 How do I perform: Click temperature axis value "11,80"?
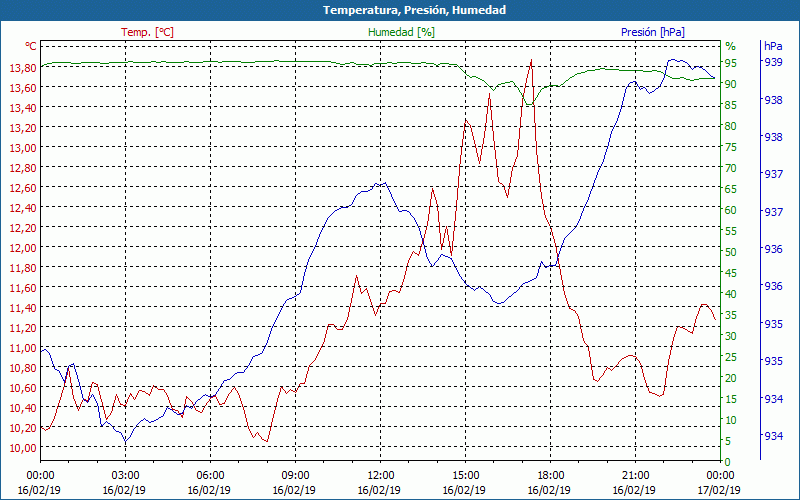click(x=22, y=268)
